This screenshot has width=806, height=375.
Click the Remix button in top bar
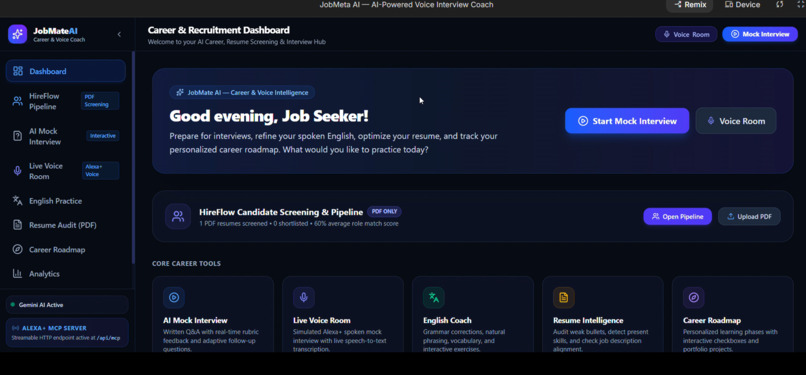(x=690, y=5)
